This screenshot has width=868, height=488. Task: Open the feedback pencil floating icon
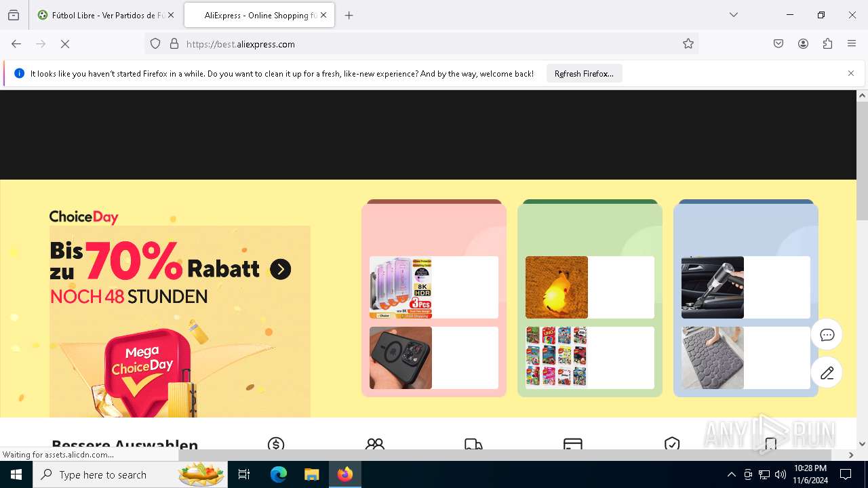827,373
